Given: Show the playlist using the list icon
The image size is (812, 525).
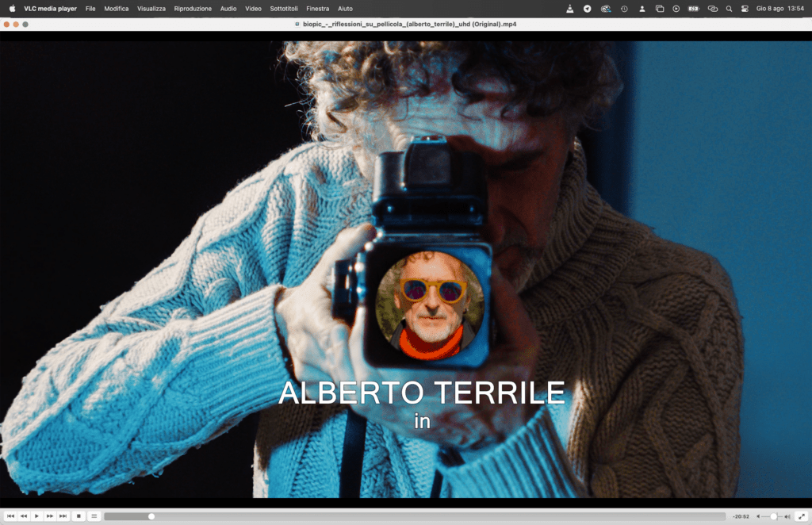Looking at the screenshot, I should tap(94, 516).
